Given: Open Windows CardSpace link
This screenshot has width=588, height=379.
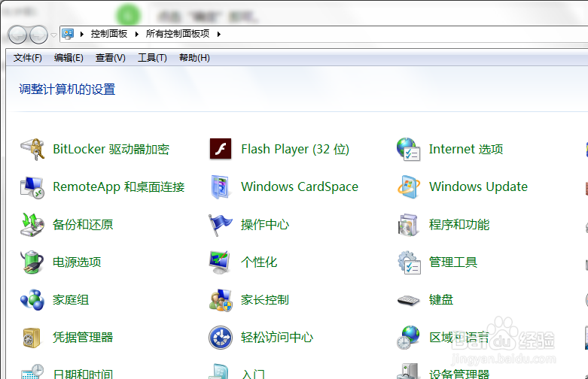Looking at the screenshot, I should click(x=300, y=186).
